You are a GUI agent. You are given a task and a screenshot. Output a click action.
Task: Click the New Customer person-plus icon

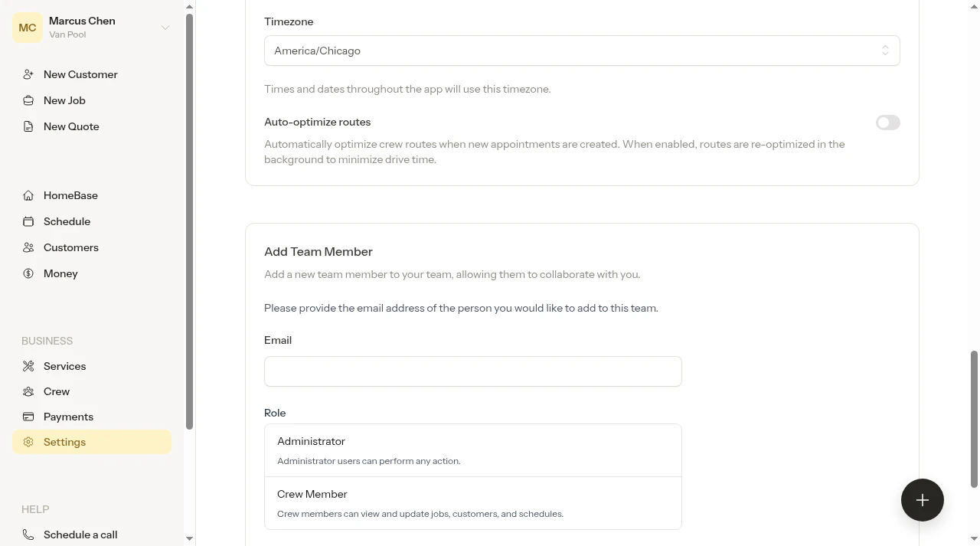(28, 74)
